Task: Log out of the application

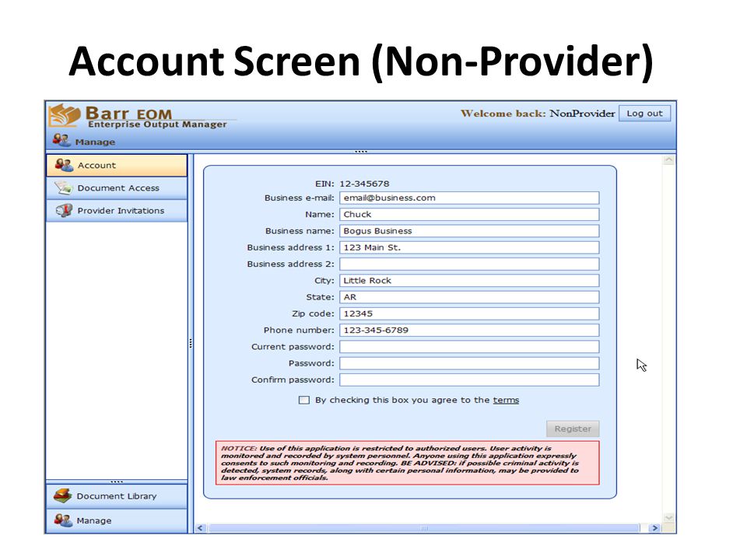Action: 644,114
